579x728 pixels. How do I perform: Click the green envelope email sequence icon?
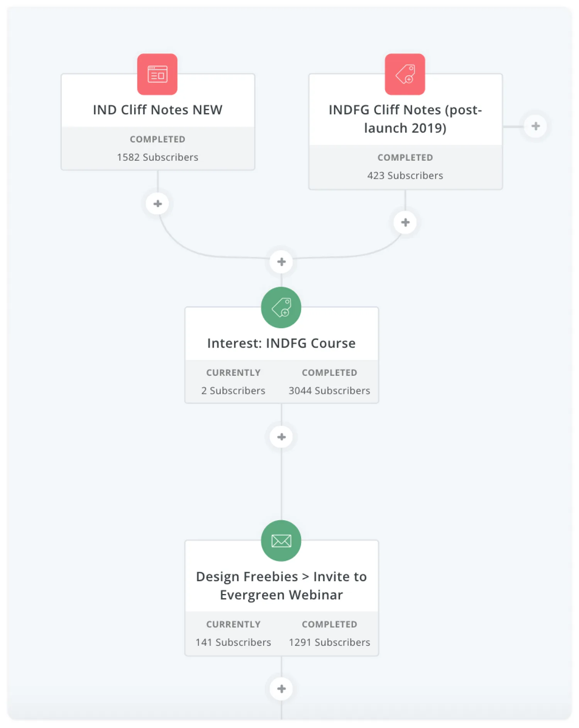coord(281,540)
